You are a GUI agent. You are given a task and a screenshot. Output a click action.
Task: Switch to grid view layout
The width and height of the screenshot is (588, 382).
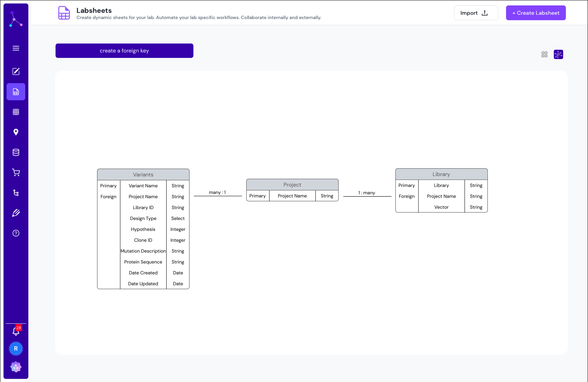[544, 54]
